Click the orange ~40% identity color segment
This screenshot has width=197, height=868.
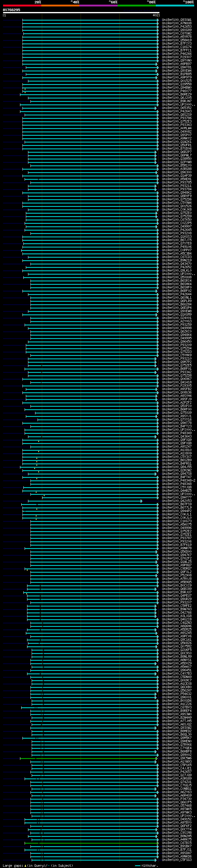[60, 6]
